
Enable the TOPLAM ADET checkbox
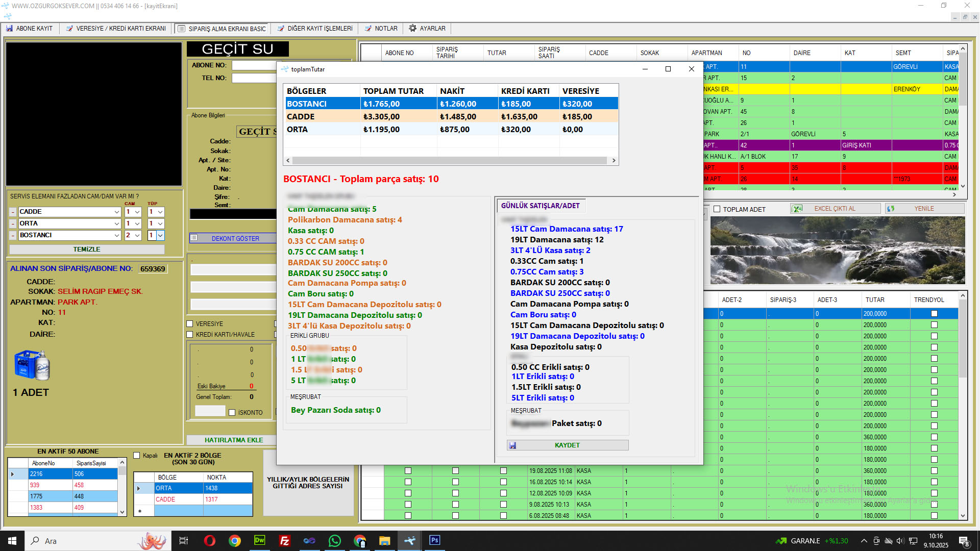tap(717, 209)
